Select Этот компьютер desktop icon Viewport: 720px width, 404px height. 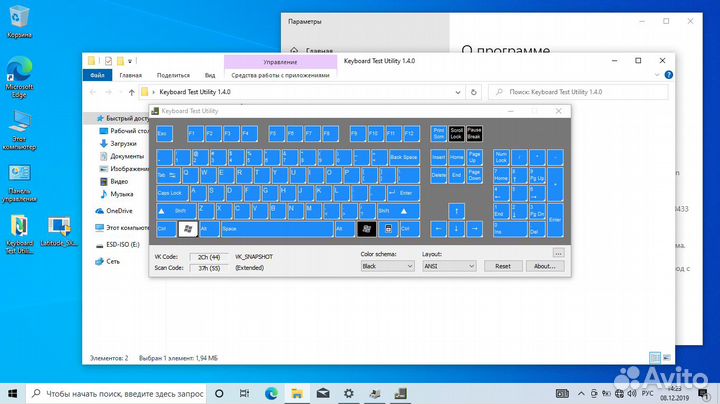point(19,130)
